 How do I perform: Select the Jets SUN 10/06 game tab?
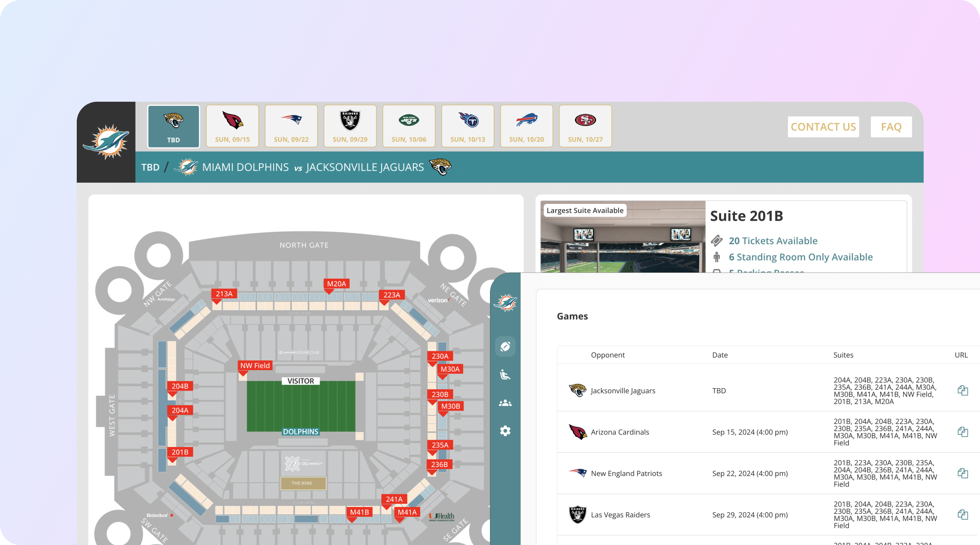(x=409, y=126)
